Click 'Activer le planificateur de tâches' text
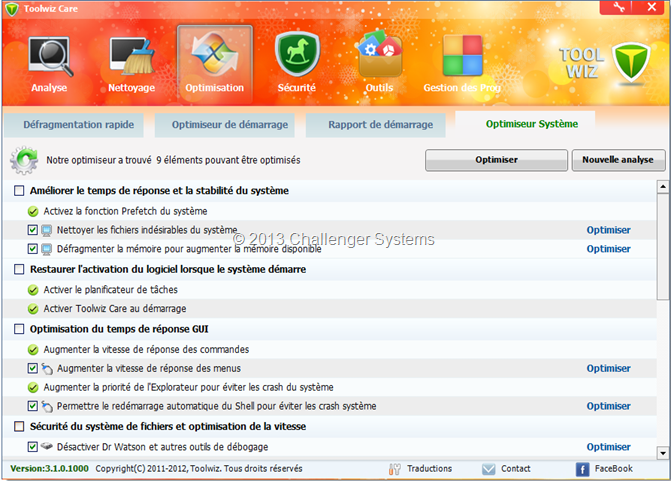This screenshot has width=671, height=481. 110,290
